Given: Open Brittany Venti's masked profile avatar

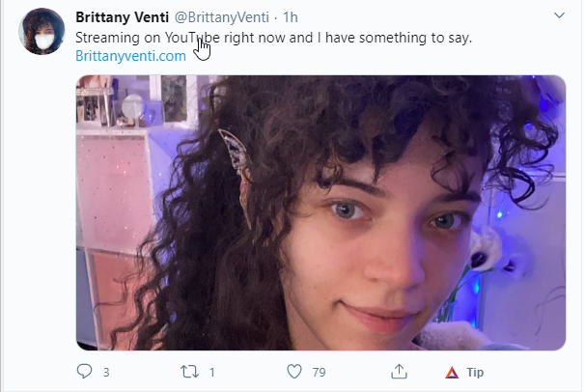Looking at the screenshot, I should (x=42, y=31).
